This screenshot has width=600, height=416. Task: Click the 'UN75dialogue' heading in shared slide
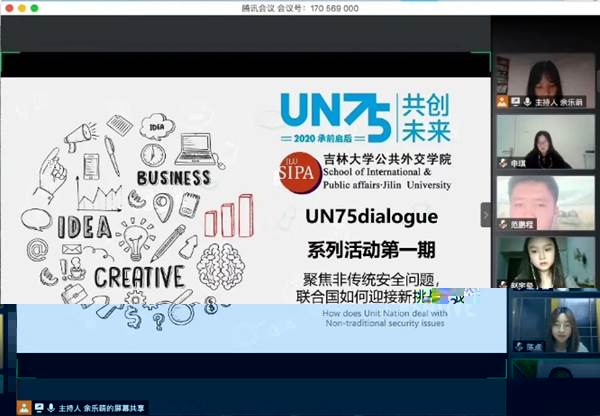(372, 217)
